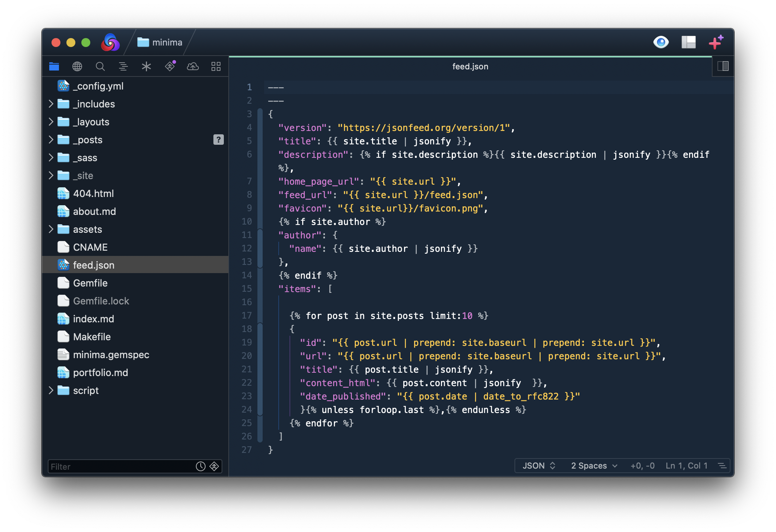Open the Clips asterisk sidebar icon

pos(146,66)
